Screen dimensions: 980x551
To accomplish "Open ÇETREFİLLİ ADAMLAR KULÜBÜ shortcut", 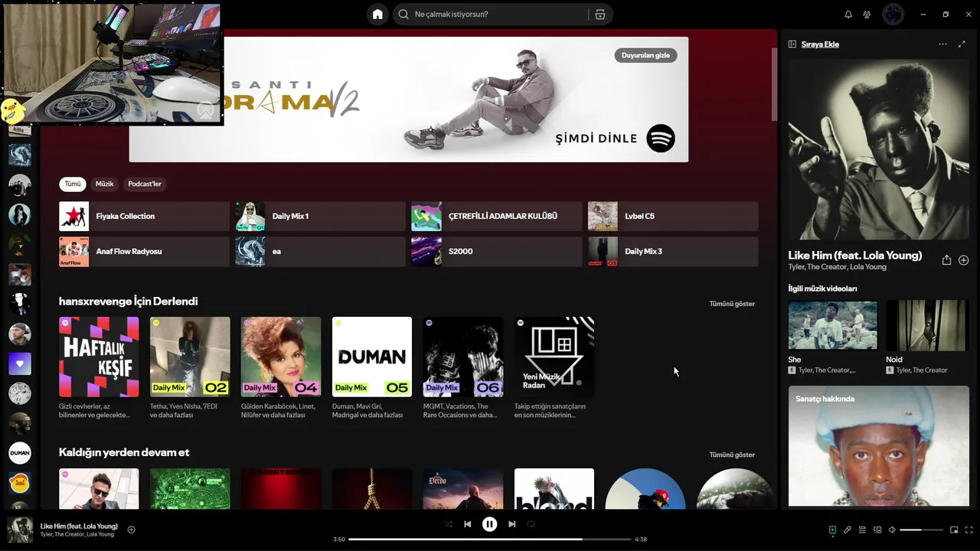I will tap(497, 217).
